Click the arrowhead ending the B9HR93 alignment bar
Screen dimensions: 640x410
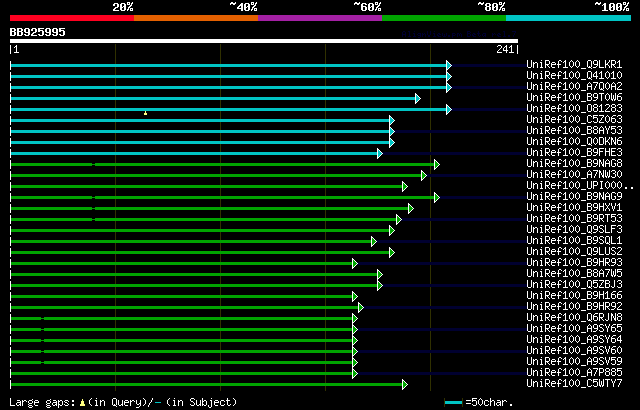[x=355, y=264]
